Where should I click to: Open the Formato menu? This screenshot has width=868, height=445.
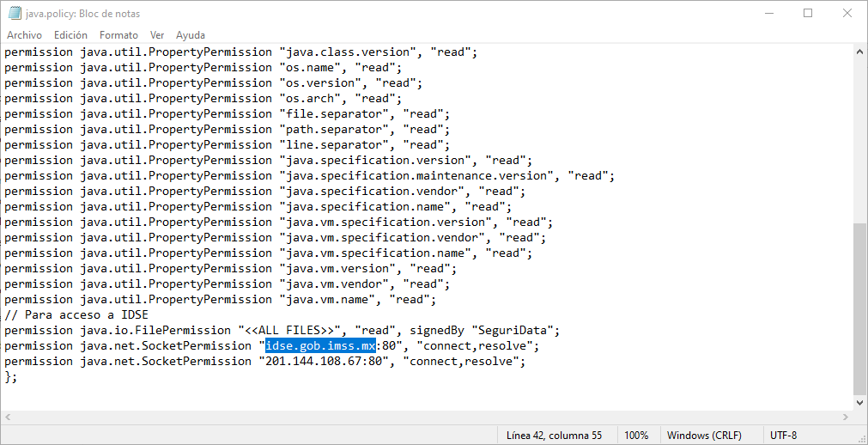tap(118, 35)
